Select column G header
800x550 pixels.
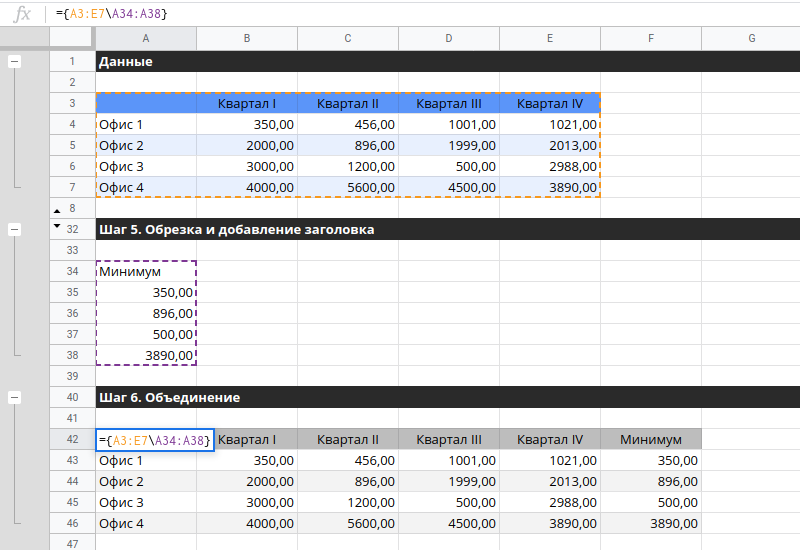tap(750, 39)
